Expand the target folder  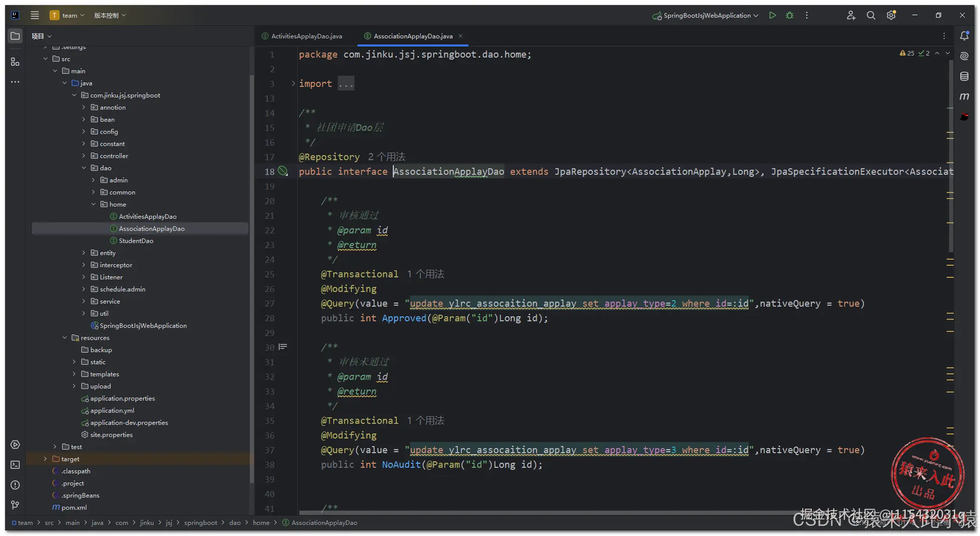tap(45, 459)
